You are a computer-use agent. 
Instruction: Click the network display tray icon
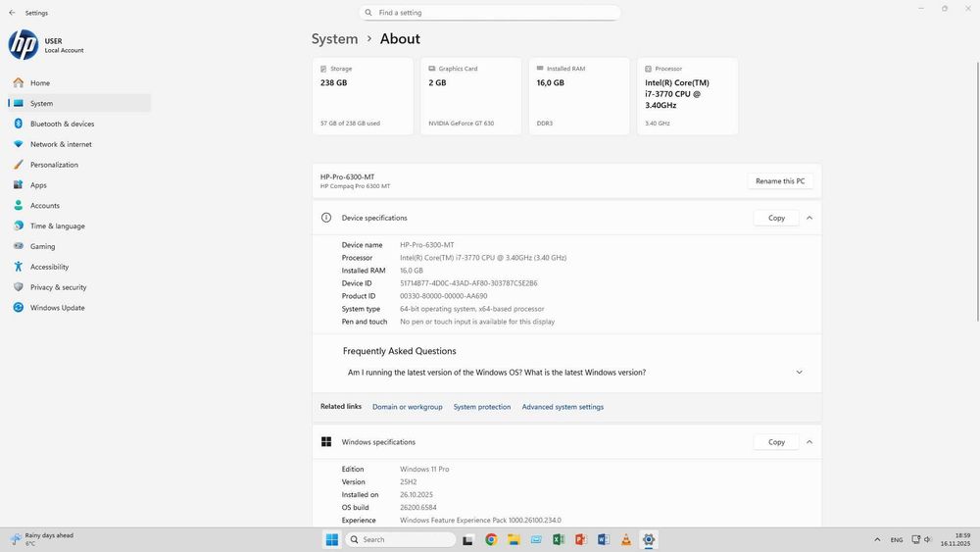(x=915, y=539)
